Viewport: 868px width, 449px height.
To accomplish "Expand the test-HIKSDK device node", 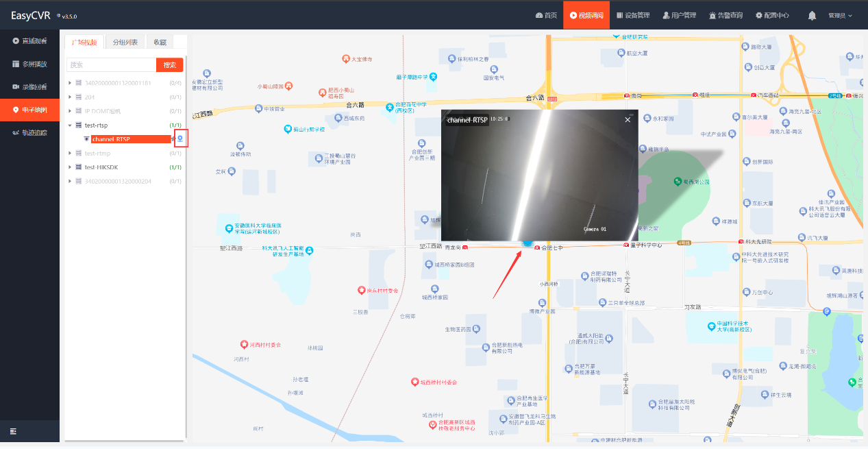I will coord(70,167).
